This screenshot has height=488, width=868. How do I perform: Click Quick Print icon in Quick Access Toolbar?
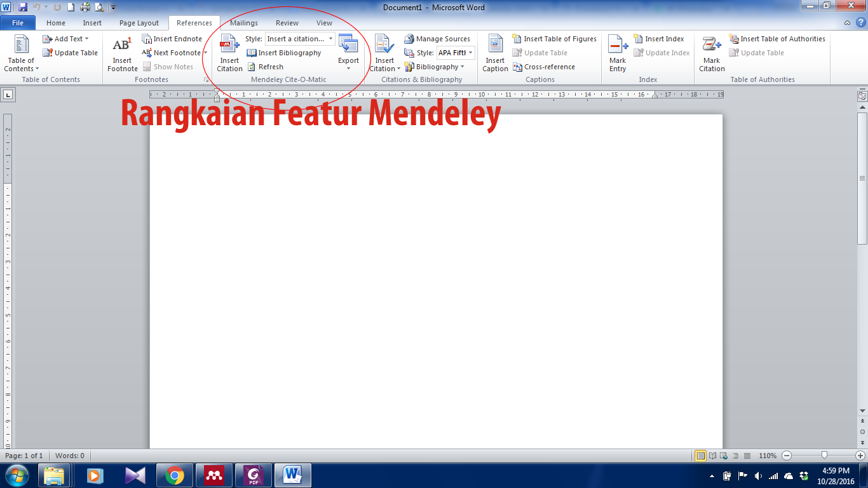[85, 8]
